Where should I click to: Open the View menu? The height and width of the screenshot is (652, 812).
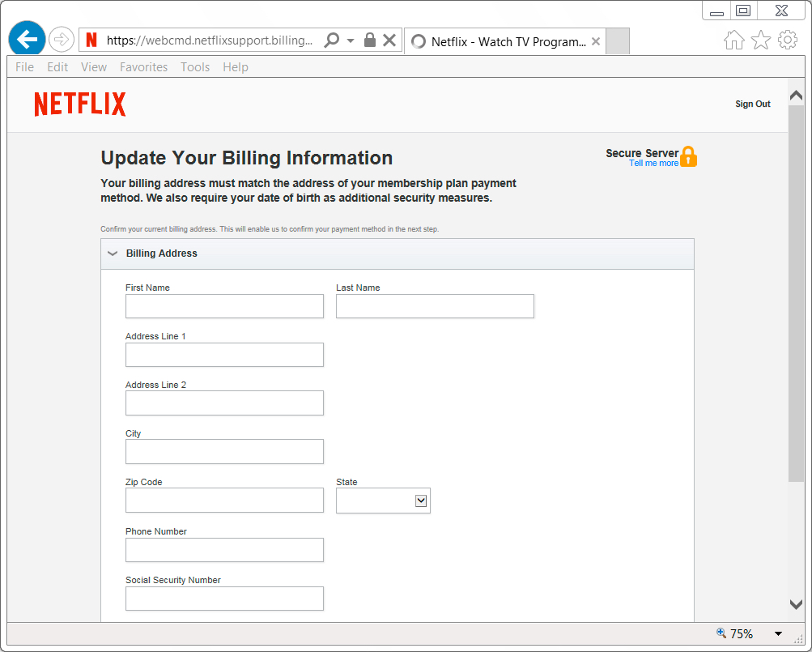pyautogui.click(x=94, y=67)
